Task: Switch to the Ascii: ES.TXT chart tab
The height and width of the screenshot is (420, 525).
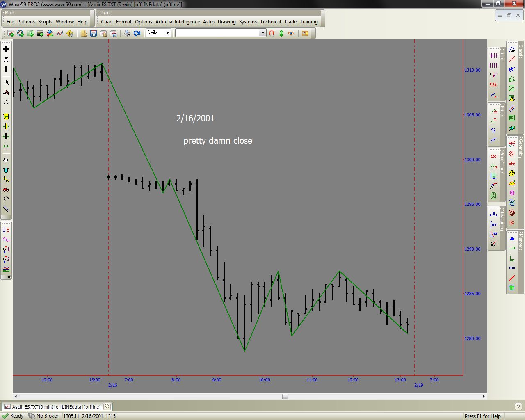Action: tap(56, 407)
